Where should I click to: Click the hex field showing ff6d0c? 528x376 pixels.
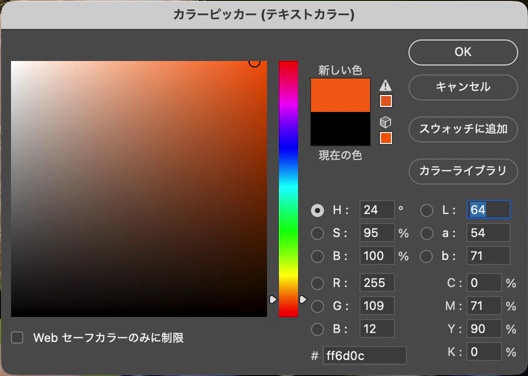pos(365,355)
